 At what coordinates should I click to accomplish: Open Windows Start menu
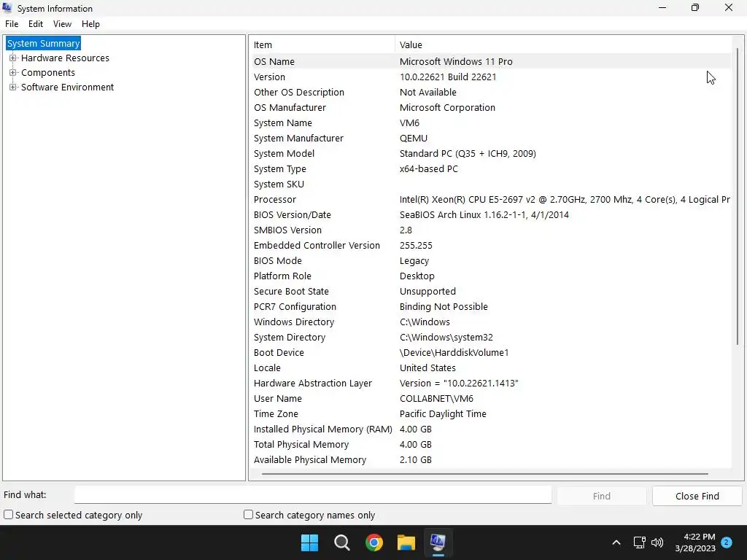pyautogui.click(x=309, y=542)
